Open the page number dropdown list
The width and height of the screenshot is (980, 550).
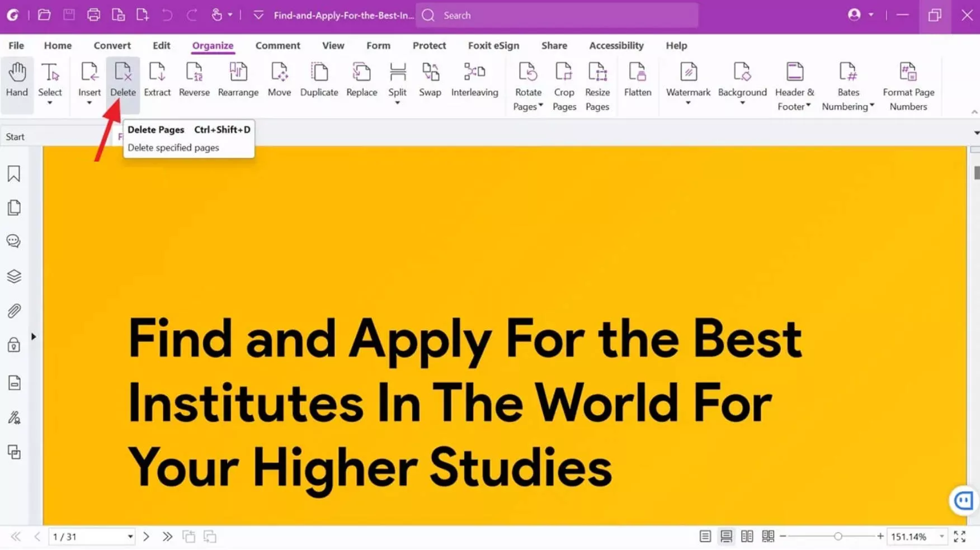tap(130, 537)
